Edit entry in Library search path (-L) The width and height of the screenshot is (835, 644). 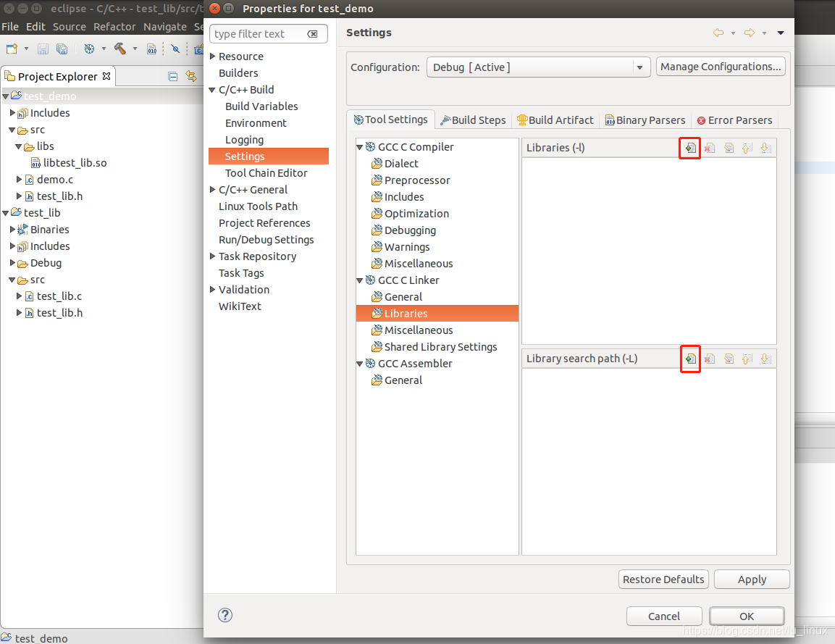click(729, 359)
